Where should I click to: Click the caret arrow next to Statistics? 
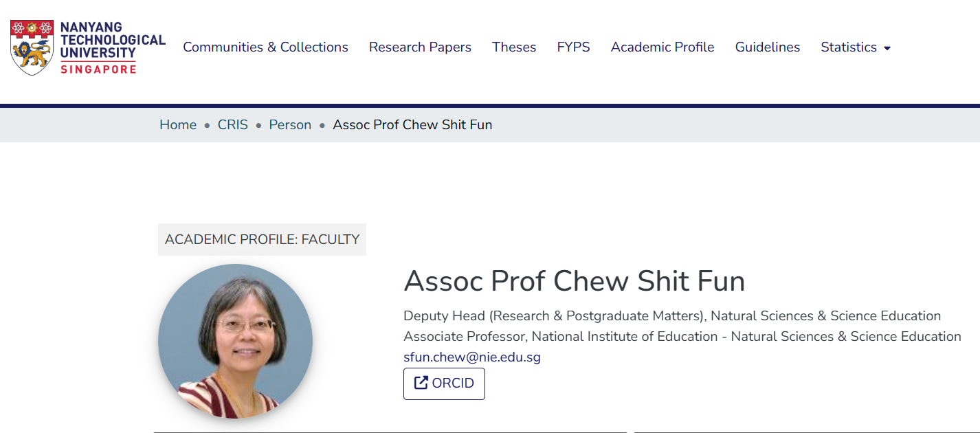tap(887, 48)
